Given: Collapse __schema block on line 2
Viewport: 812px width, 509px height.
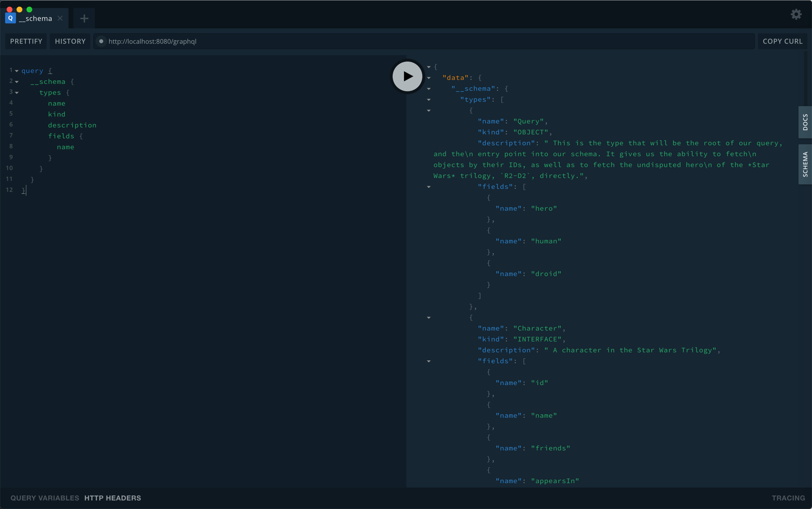Looking at the screenshot, I should pyautogui.click(x=17, y=82).
